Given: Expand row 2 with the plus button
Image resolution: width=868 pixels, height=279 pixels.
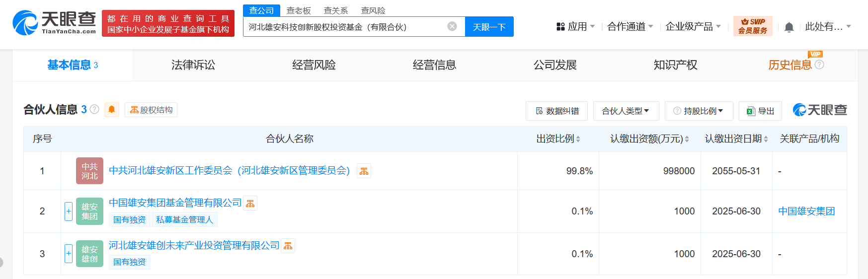Looking at the screenshot, I should tap(69, 211).
